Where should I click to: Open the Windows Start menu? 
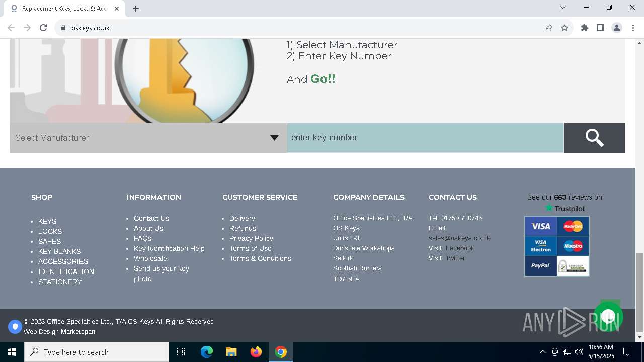[12, 352]
